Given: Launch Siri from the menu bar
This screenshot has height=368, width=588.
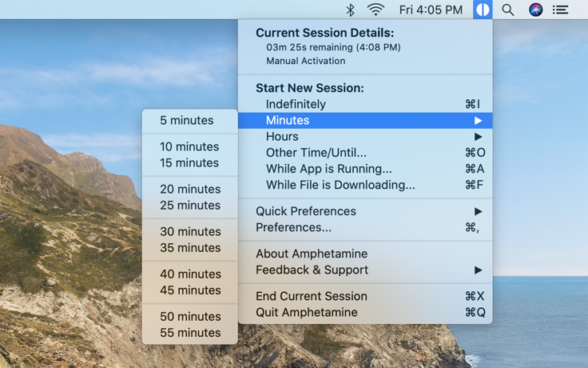Looking at the screenshot, I should (535, 10).
